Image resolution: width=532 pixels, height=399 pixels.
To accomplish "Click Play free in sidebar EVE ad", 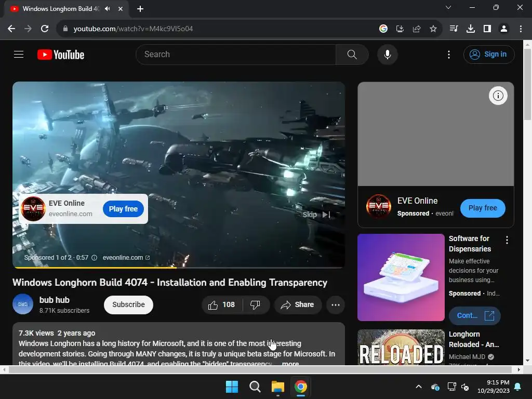I will 483,208.
